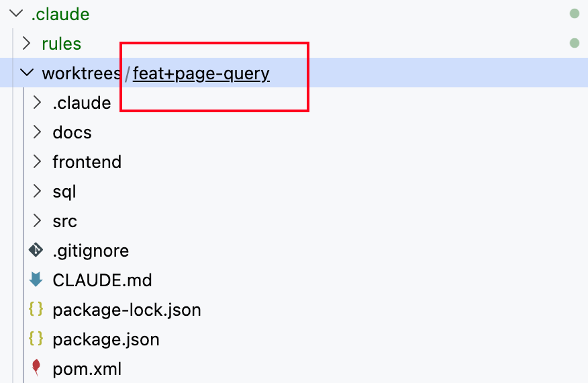Screen dimensions: 588x383
Task: Expand the rules folder chevron
Action: click(x=26, y=44)
